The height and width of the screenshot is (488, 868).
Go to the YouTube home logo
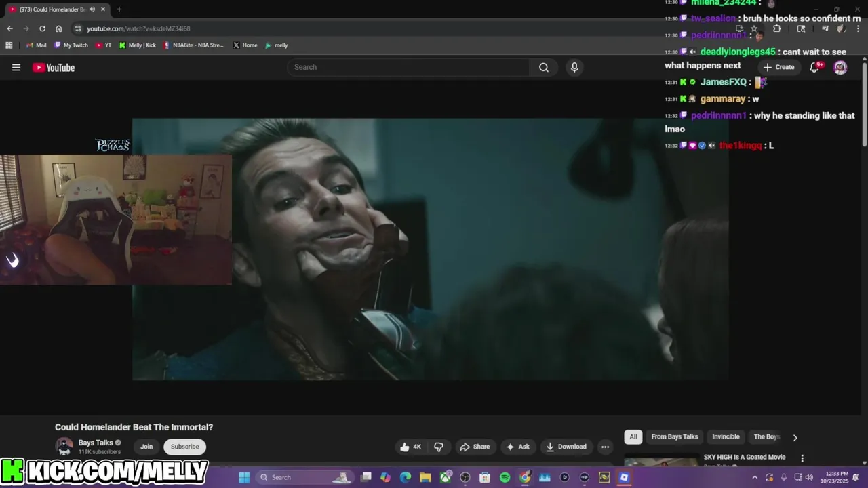pos(53,67)
